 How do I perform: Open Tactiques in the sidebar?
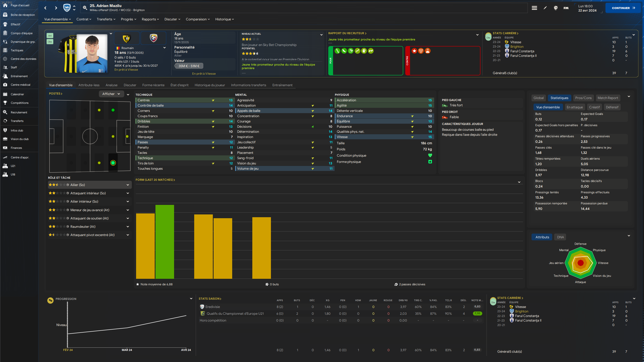[17, 50]
